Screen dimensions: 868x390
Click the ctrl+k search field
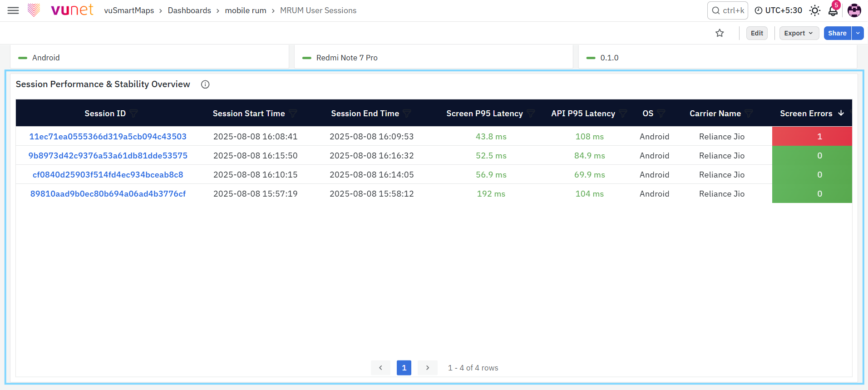point(728,10)
